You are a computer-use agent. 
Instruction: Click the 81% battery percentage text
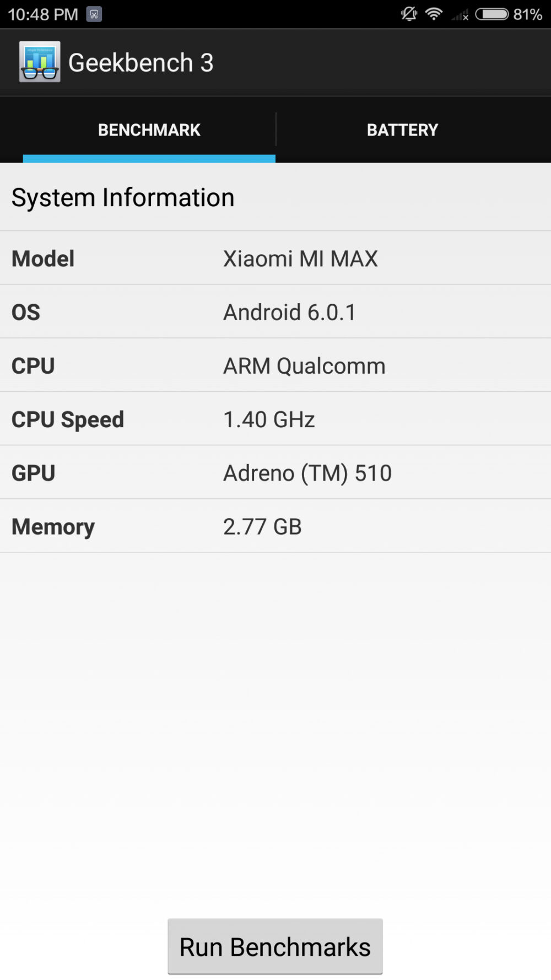click(x=526, y=14)
